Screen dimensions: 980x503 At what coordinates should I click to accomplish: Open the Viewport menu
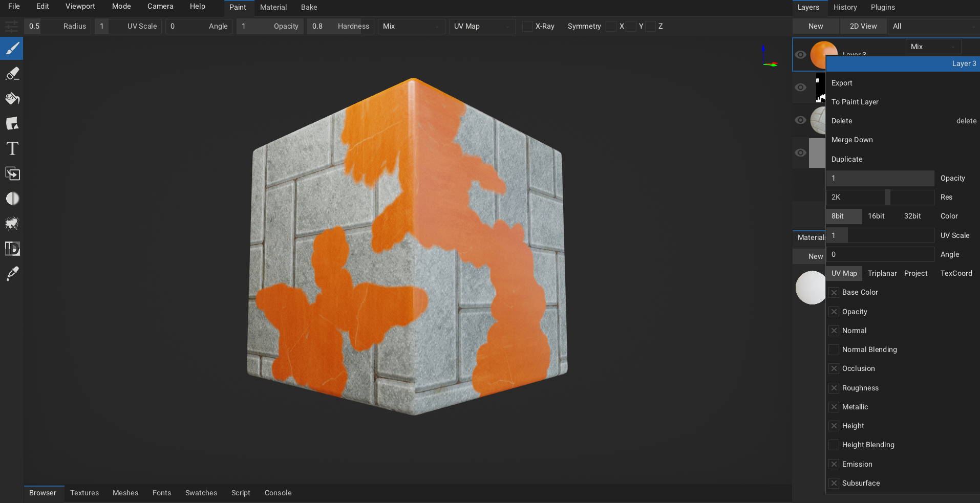(80, 6)
